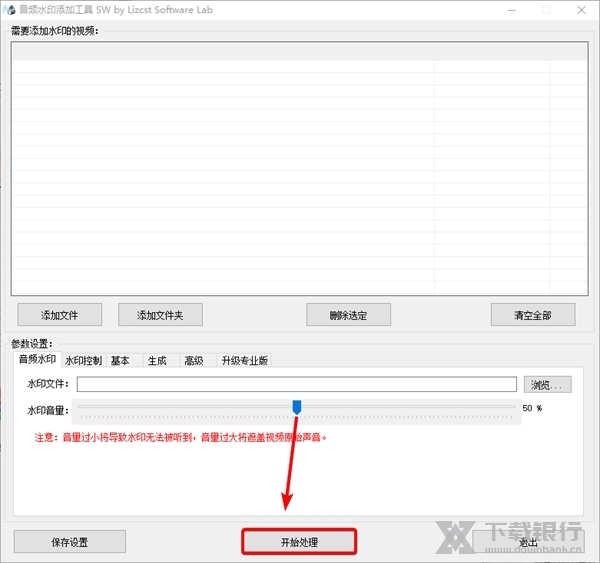Click the 添加文件夹 button
Screen dimensions: 600x563
point(160,315)
